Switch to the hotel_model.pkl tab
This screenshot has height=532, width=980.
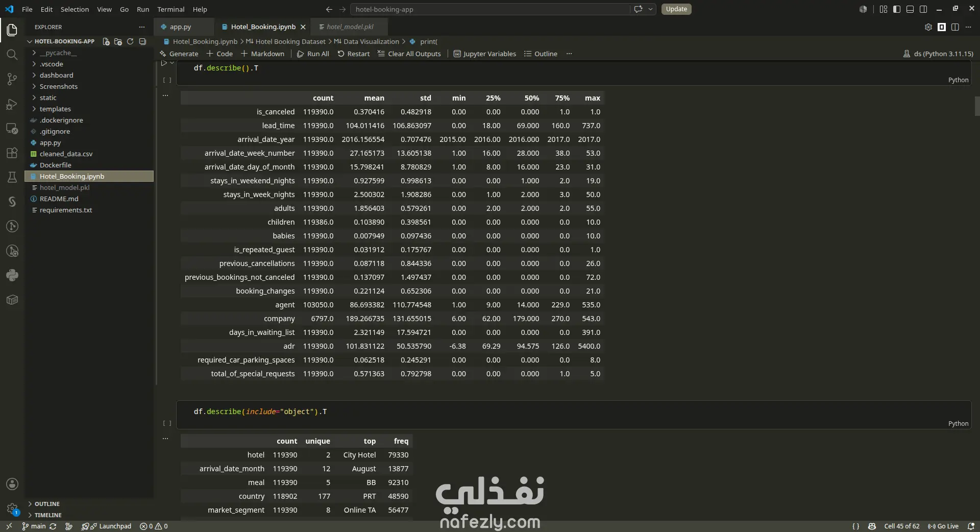[x=350, y=27]
